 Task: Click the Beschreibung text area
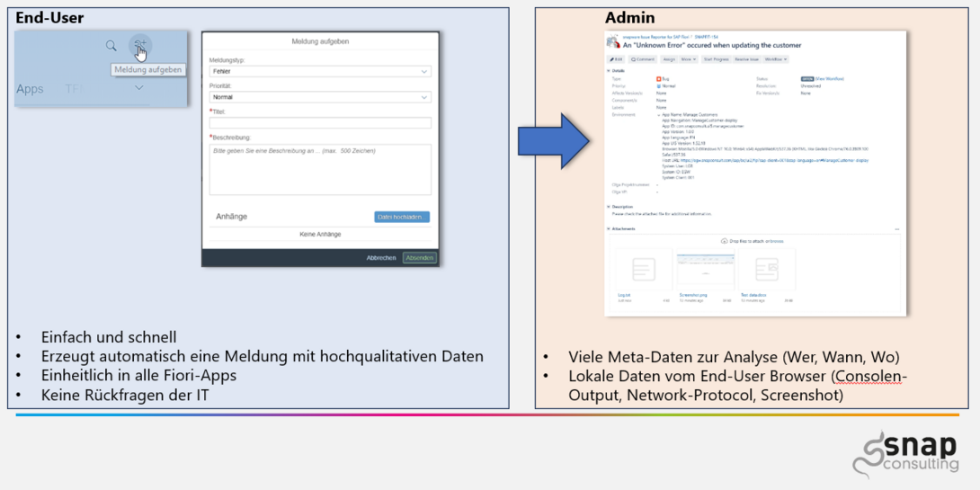[x=320, y=168]
